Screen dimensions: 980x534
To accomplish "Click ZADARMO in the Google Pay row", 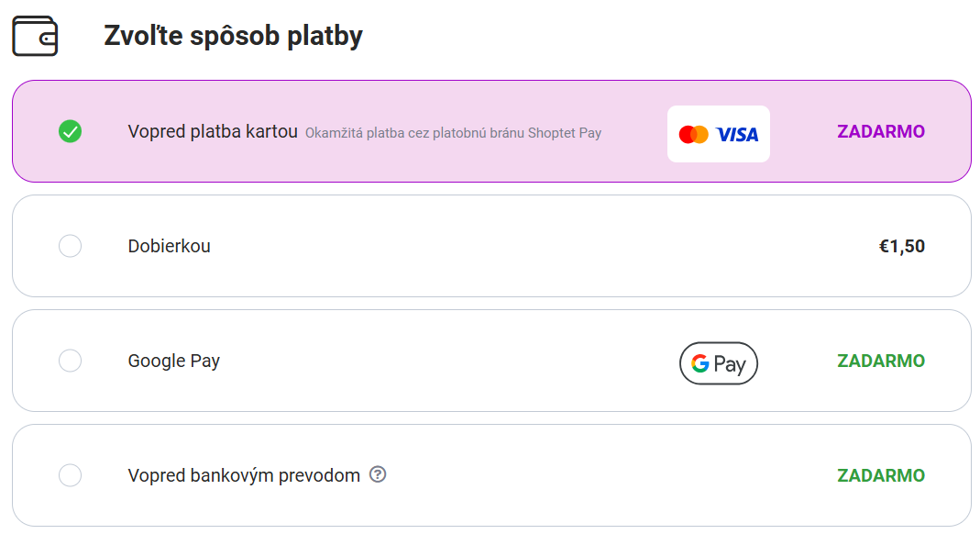I will pyautogui.click(x=881, y=361).
